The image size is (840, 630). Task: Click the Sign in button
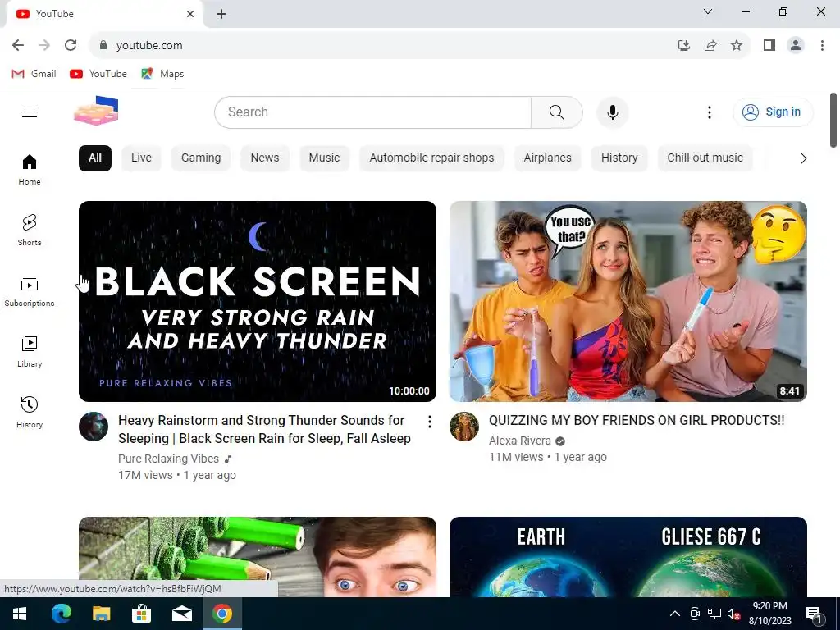[x=773, y=112]
